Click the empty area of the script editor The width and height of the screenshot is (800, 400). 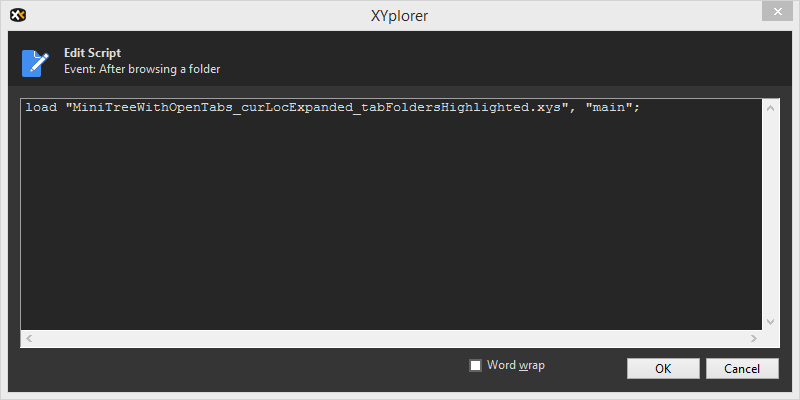click(390, 230)
